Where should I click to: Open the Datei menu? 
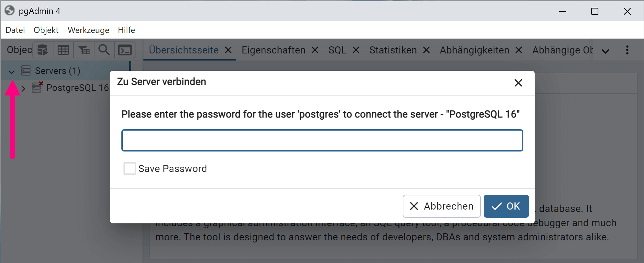coord(15,30)
